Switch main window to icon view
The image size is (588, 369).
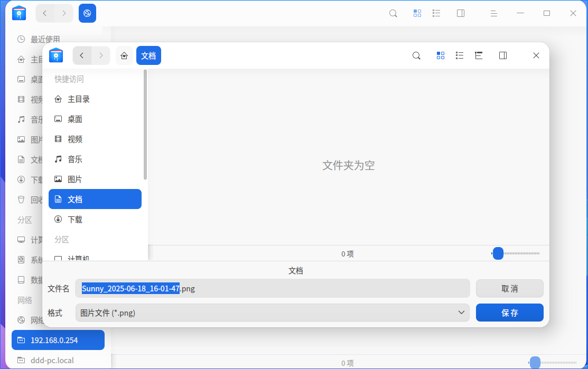(417, 14)
